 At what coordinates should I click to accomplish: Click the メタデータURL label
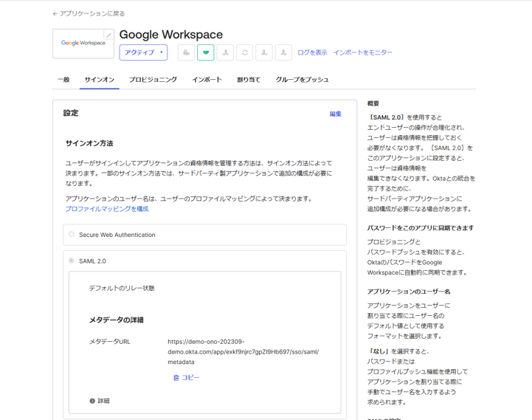pos(110,342)
